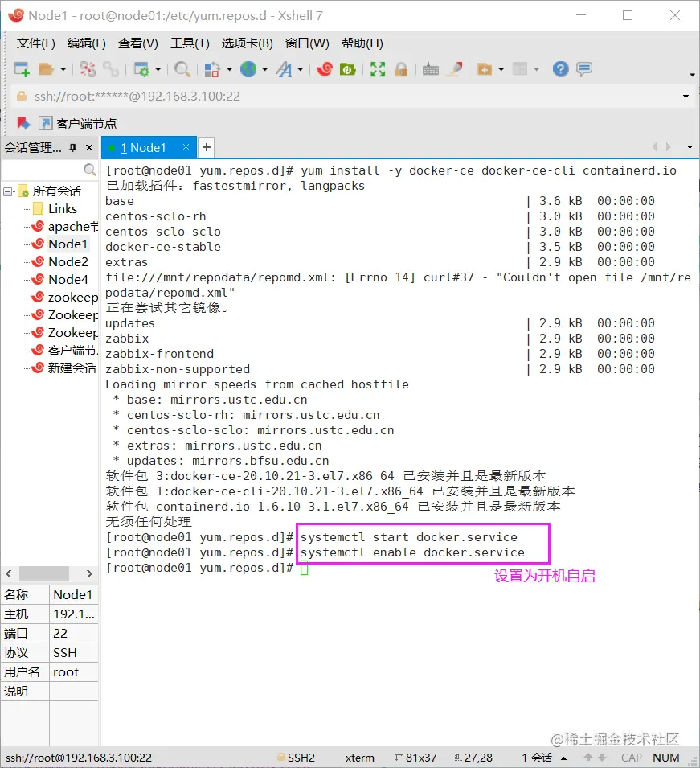700x768 pixels.
Task: Click the Font toolbar icon
Action: point(284,69)
